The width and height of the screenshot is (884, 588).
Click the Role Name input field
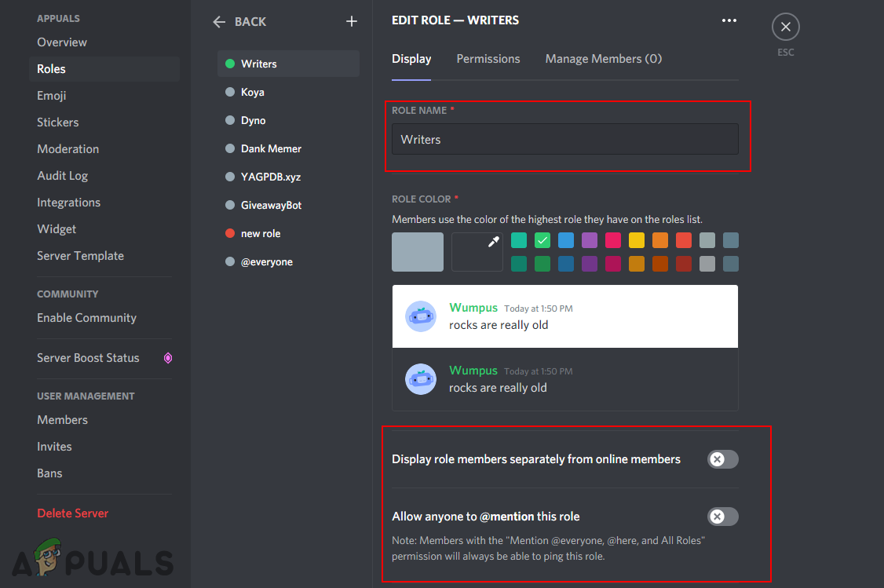[x=565, y=139]
